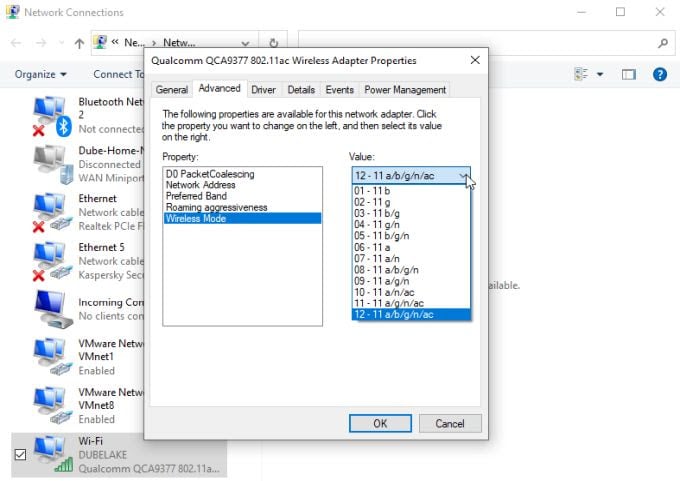Choose value 03 - 11 b/g
This screenshot has height=481, width=680.
411,213
